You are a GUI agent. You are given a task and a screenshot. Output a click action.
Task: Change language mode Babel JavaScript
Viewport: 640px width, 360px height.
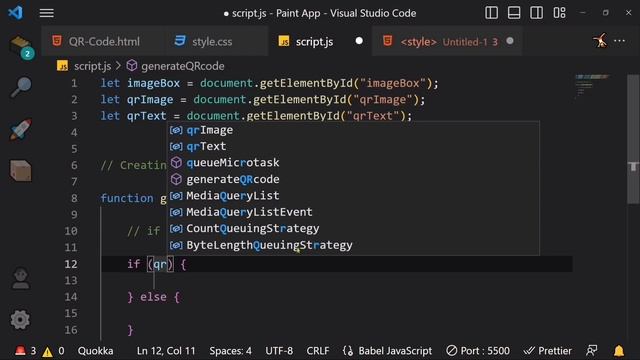(x=387, y=351)
